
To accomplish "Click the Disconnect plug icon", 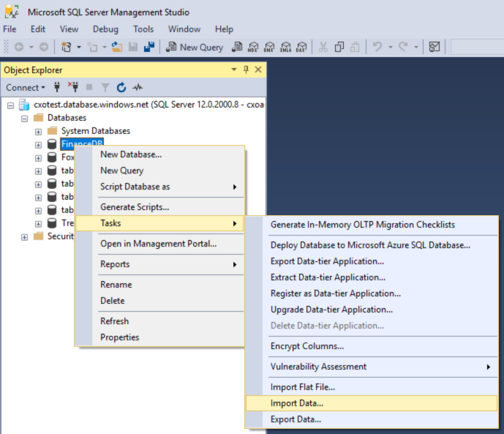I will (73, 87).
